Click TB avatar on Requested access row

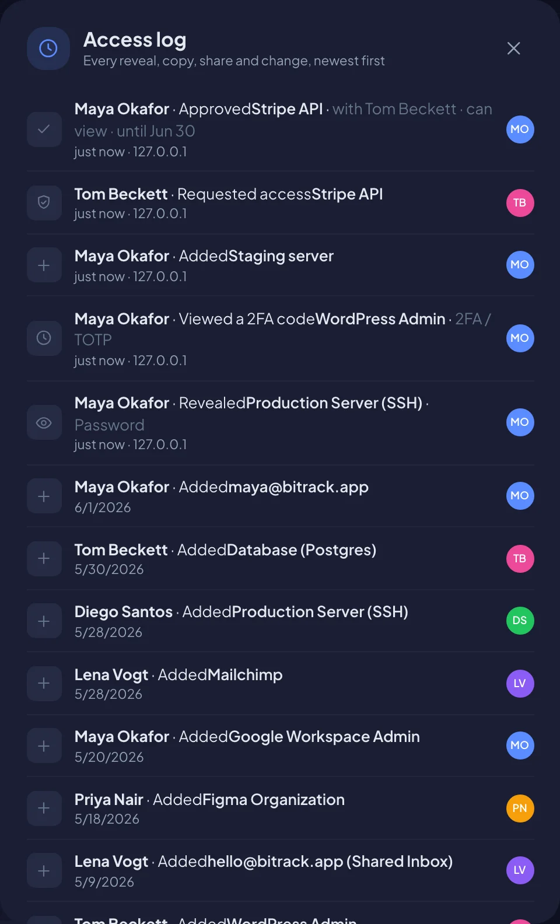(x=520, y=203)
